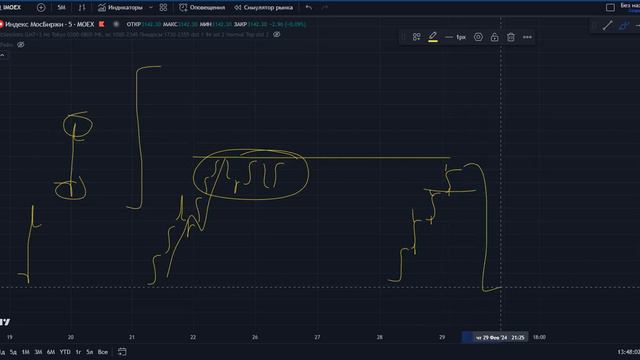Expand the arrow next to Индикаторы

tap(151, 7)
